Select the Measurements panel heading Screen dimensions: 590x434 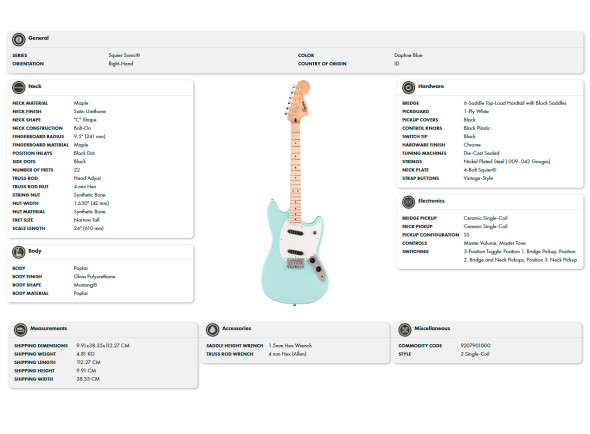[49, 328]
